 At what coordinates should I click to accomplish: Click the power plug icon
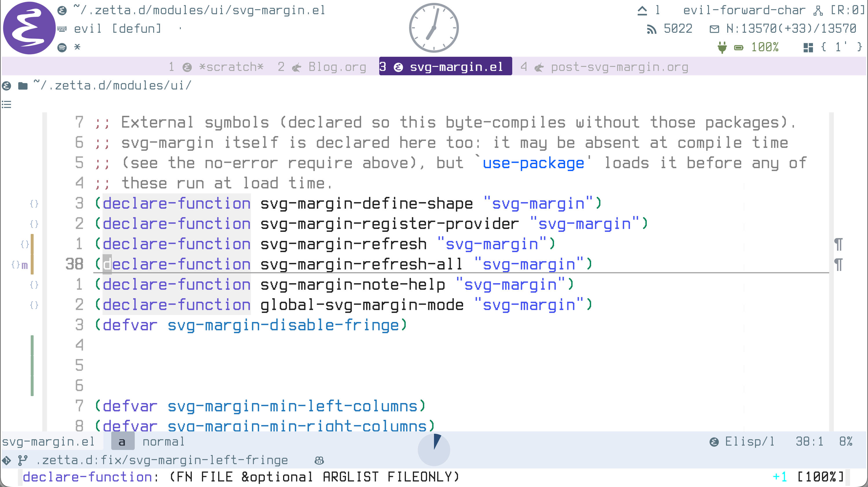pyautogui.click(x=722, y=47)
